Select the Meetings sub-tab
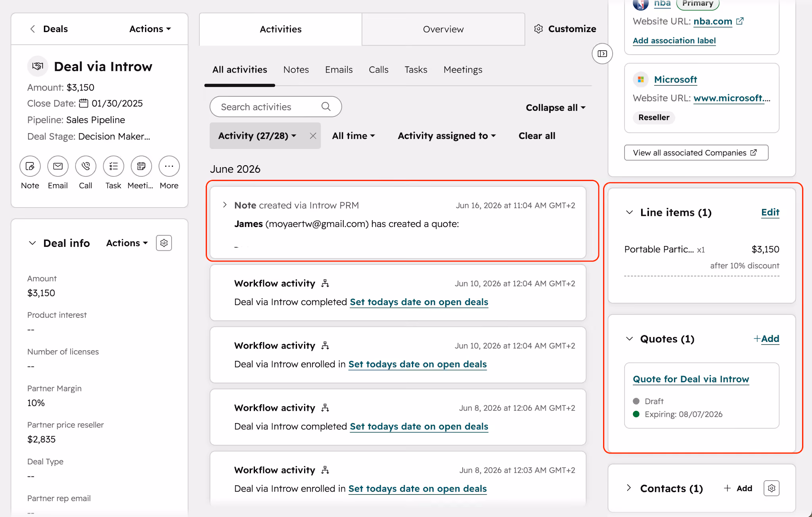Image resolution: width=812 pixels, height=517 pixels. click(x=463, y=70)
